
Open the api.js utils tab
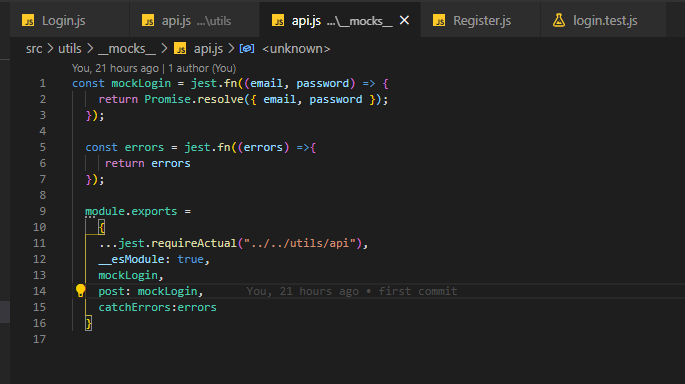pos(195,21)
